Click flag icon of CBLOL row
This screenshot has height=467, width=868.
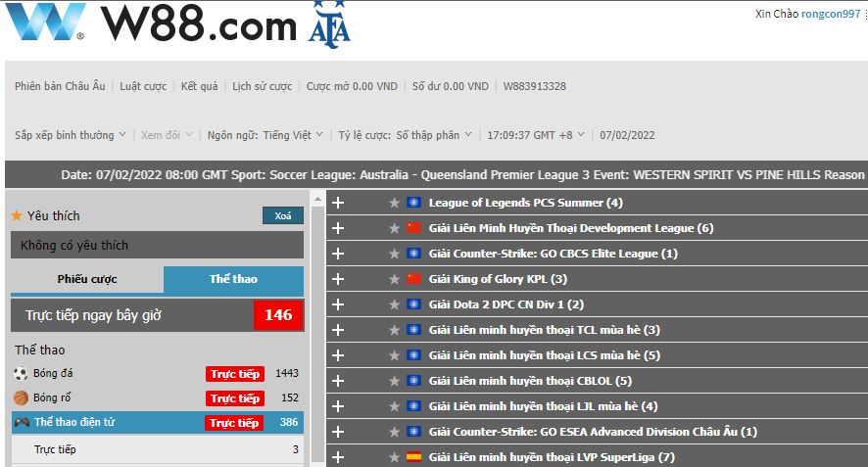point(413,381)
